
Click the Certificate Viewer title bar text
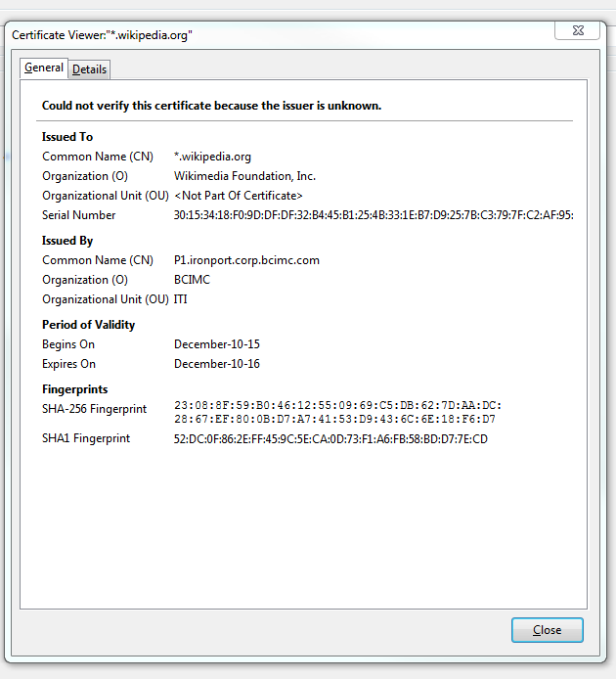point(102,35)
